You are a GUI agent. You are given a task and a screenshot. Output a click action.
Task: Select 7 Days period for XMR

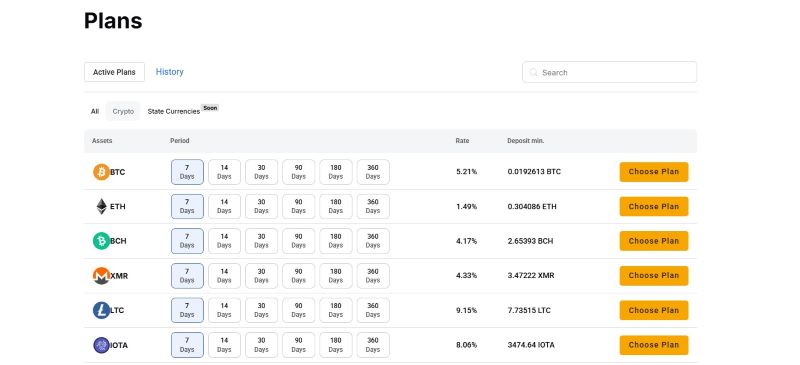187,276
